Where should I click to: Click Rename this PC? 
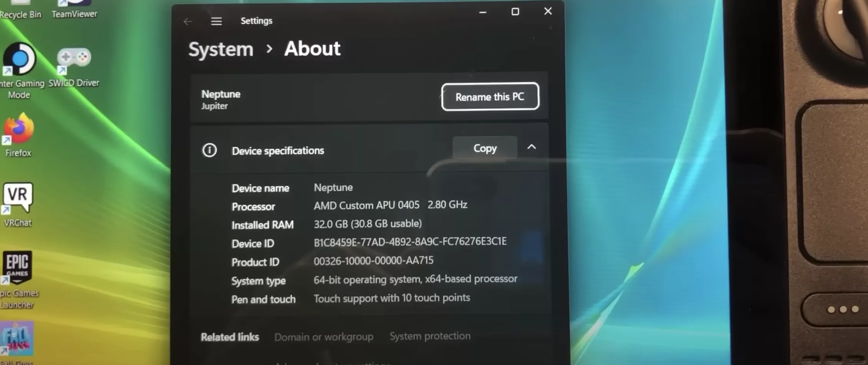(x=490, y=97)
